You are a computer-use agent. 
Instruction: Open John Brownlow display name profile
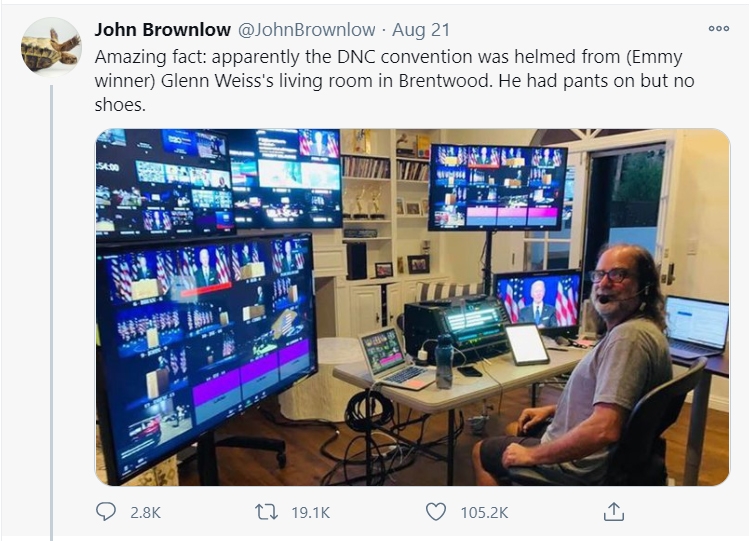point(163,30)
